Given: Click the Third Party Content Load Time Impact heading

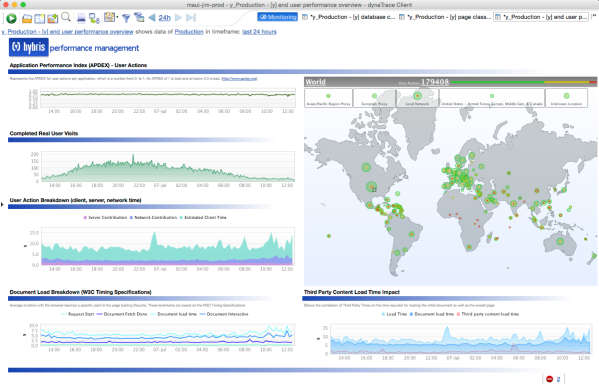Looking at the screenshot, I should click(x=352, y=292).
